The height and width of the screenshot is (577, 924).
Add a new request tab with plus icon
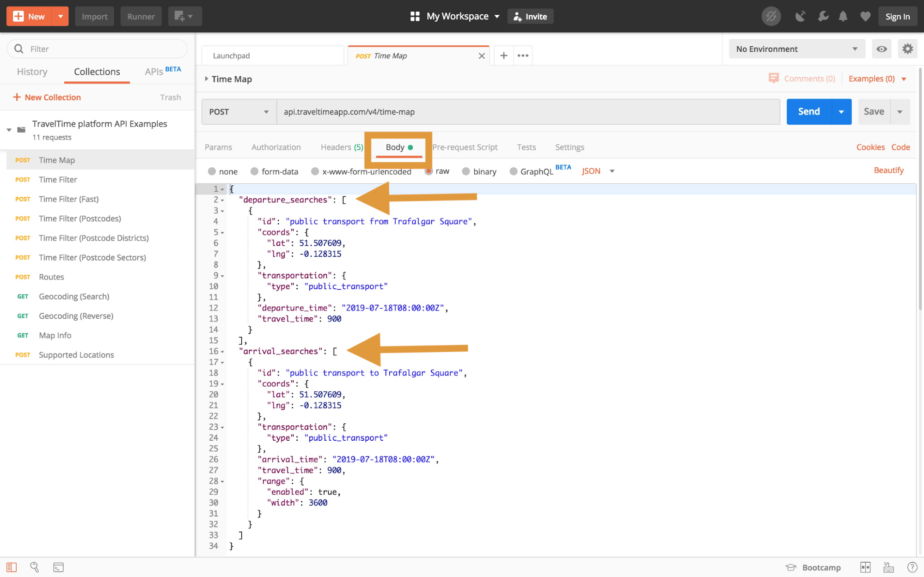(x=503, y=55)
